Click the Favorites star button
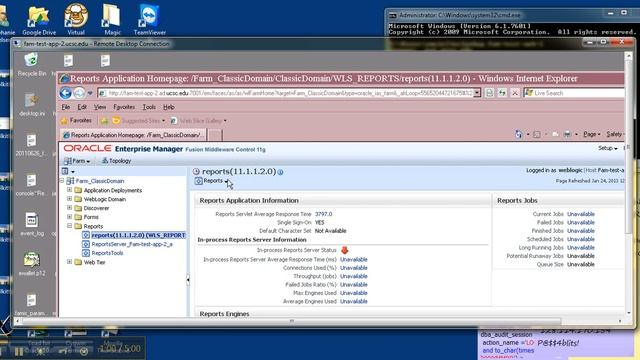The image size is (640, 360). click(76, 120)
